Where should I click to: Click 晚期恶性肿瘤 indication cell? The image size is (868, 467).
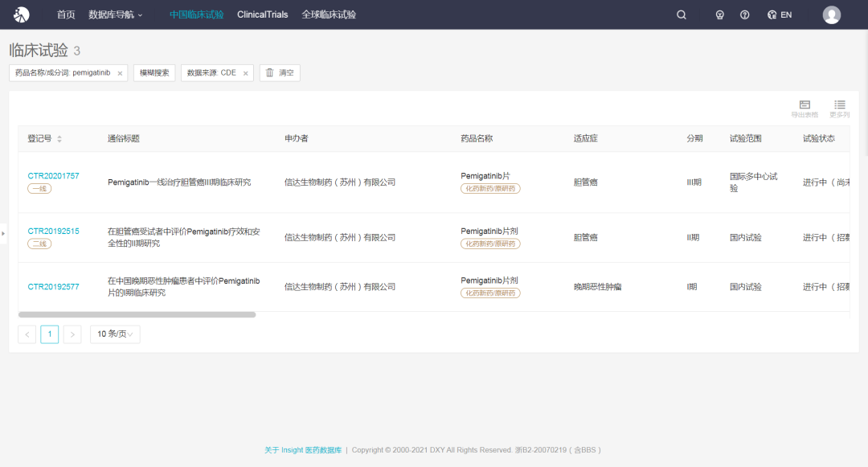coord(598,287)
